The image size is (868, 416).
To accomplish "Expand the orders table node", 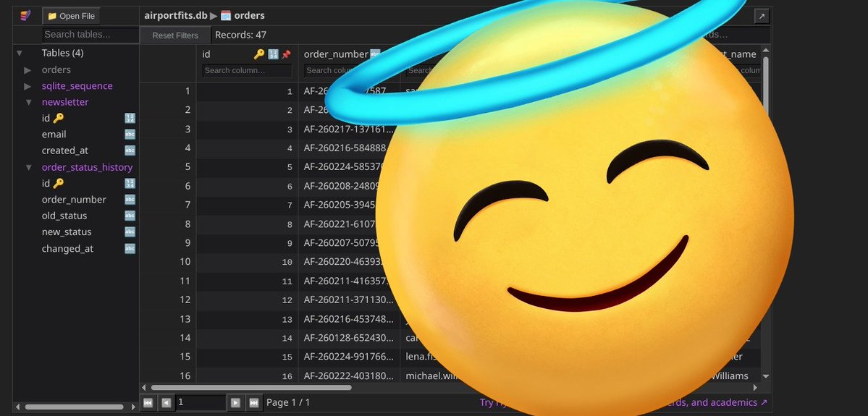I will pyautogui.click(x=28, y=69).
